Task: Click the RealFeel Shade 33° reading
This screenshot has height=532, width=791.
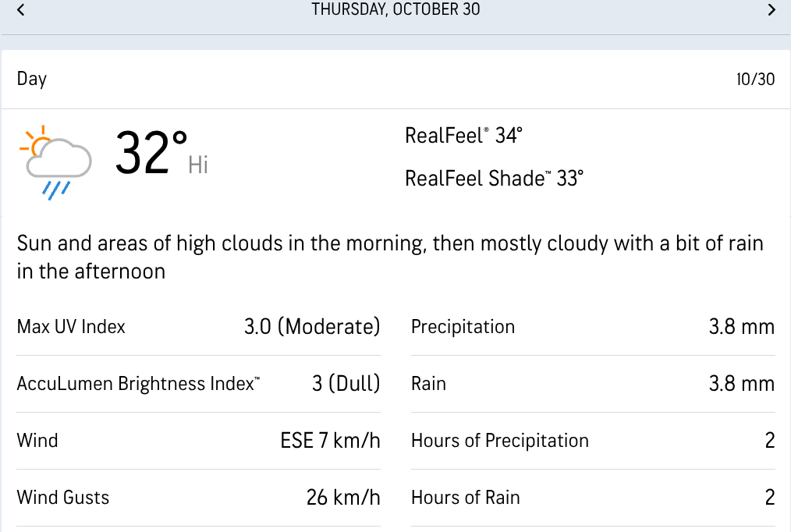Action: pyautogui.click(x=494, y=178)
